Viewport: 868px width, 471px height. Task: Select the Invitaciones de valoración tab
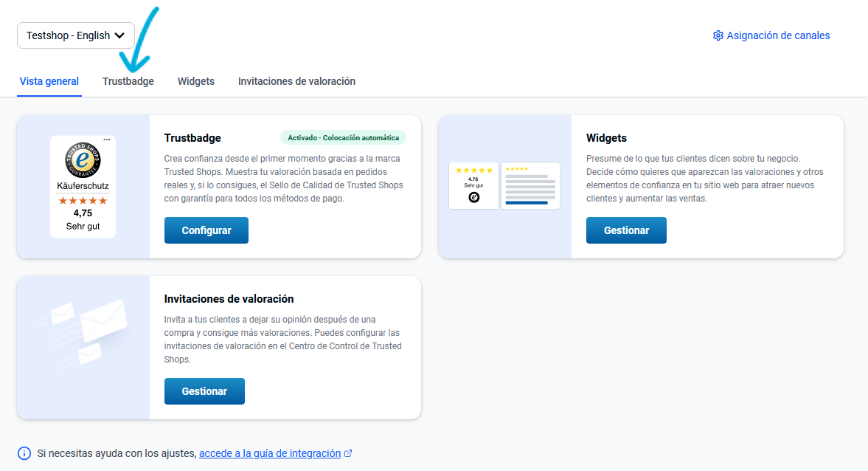(x=296, y=81)
